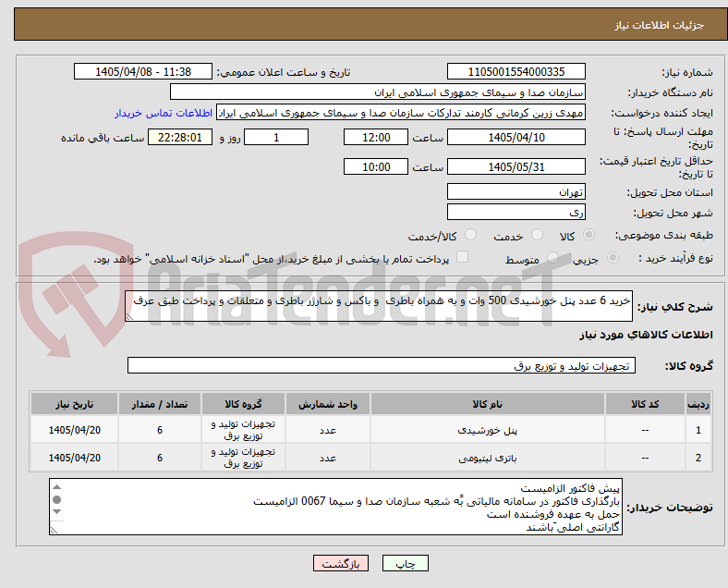Click the announcement date field 1405/04/08 - 11:38
728x588 pixels.
coord(143,71)
